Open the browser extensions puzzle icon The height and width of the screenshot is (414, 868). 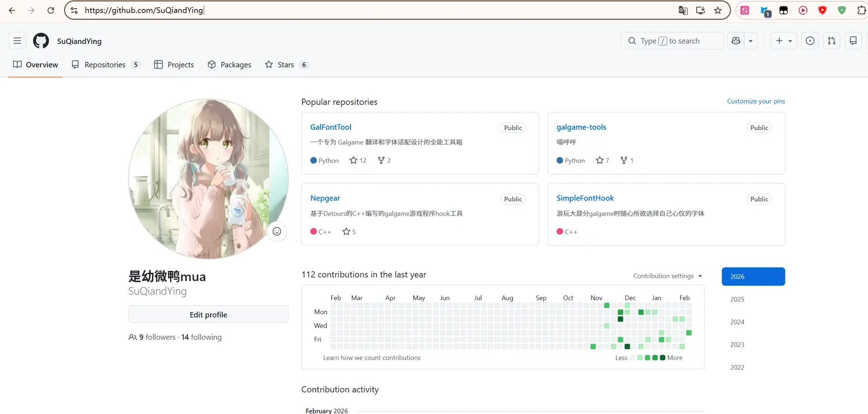862,10
